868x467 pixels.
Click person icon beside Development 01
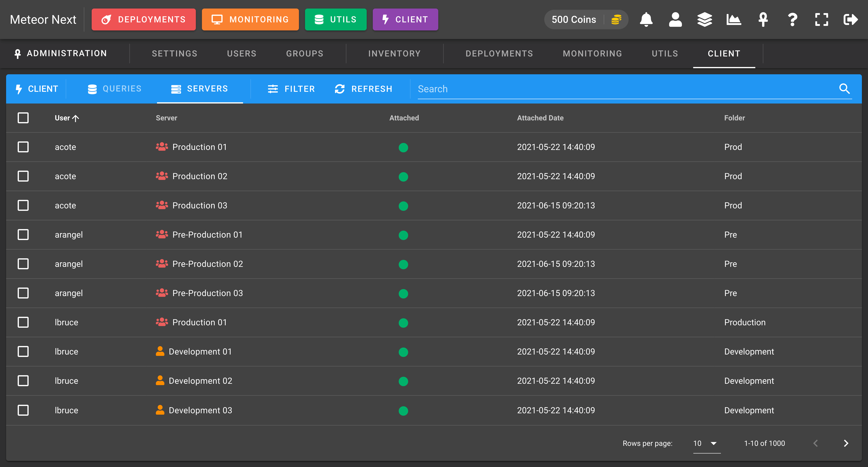click(160, 351)
